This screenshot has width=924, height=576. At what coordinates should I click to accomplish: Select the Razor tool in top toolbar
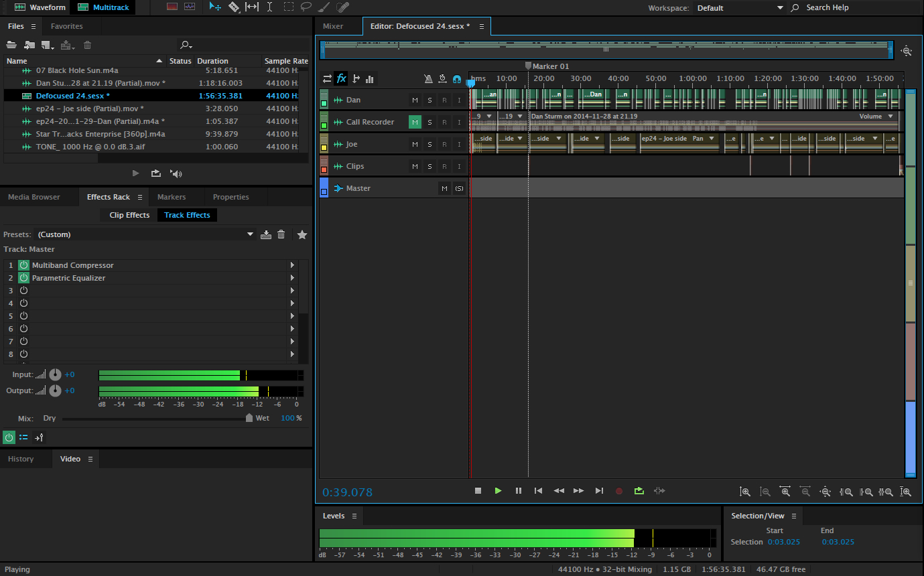[234, 7]
